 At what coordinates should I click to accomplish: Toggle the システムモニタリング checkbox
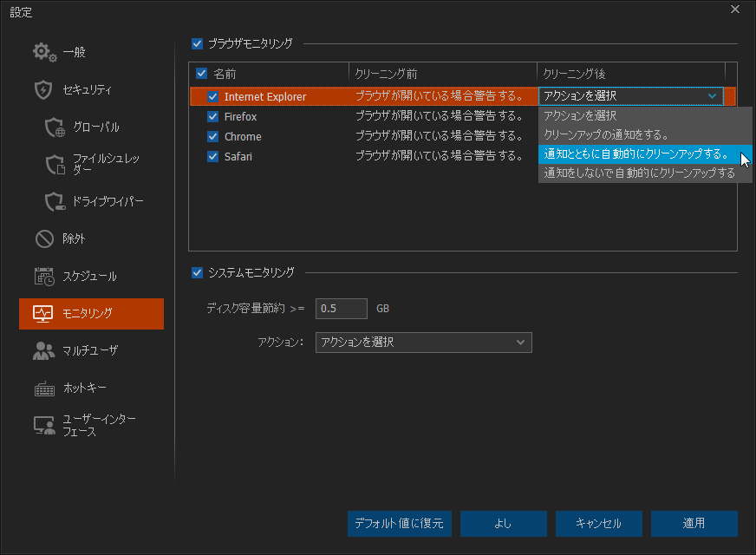click(x=197, y=272)
